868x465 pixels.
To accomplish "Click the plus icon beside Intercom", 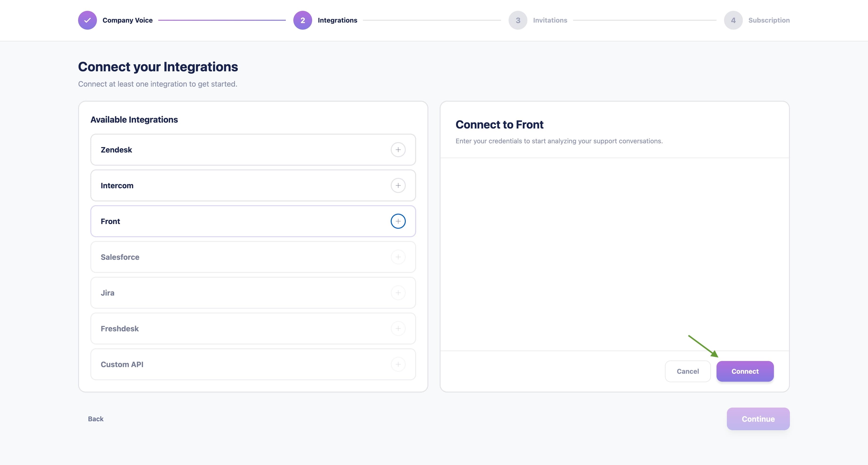I will point(399,185).
